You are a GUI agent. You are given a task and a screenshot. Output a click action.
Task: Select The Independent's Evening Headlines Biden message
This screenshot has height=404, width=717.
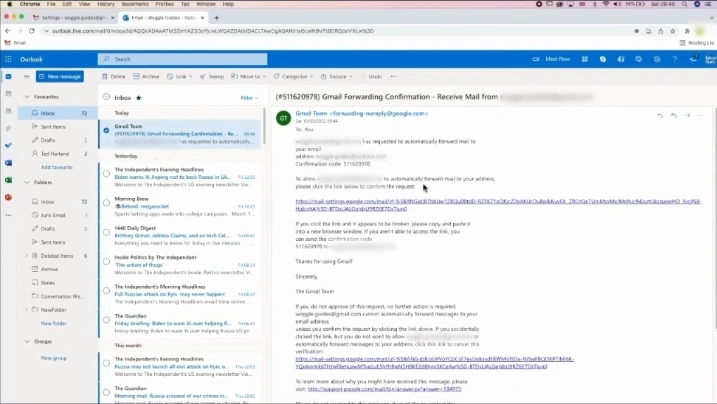coord(106,174)
